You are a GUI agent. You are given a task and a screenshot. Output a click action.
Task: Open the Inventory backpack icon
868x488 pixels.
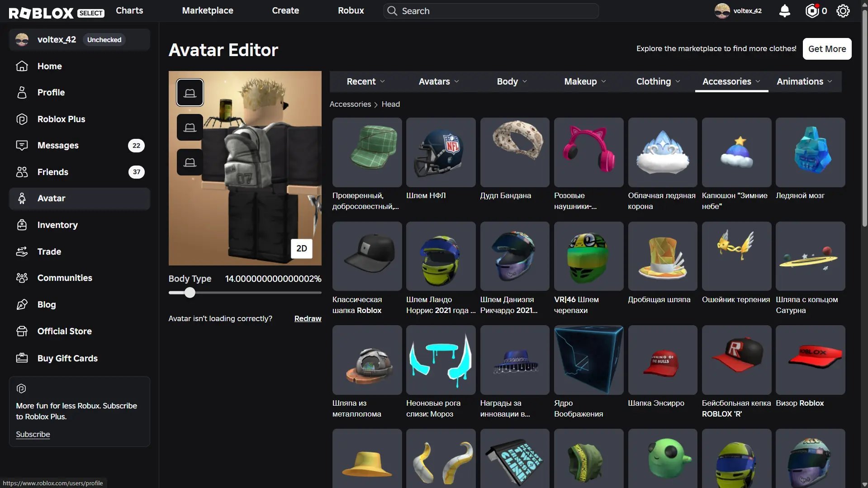coord(22,225)
